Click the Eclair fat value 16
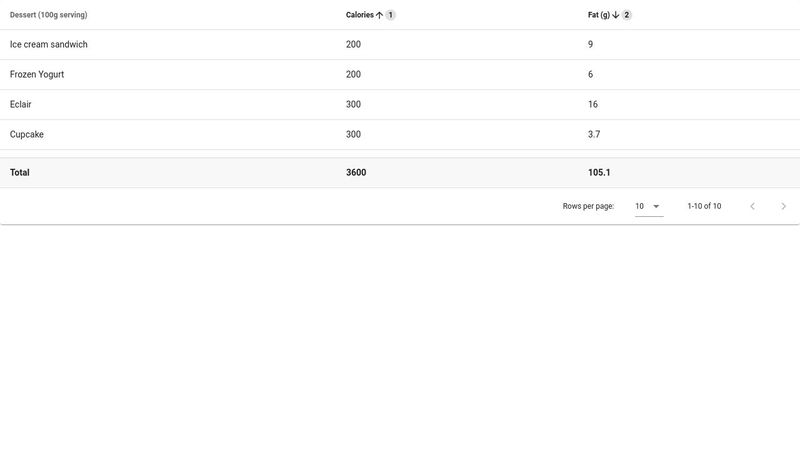The width and height of the screenshot is (800, 450). [x=593, y=105]
